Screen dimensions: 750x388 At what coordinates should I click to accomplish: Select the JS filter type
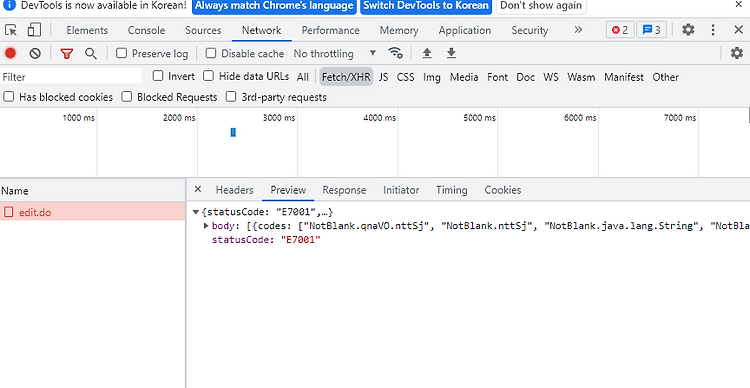click(x=384, y=77)
